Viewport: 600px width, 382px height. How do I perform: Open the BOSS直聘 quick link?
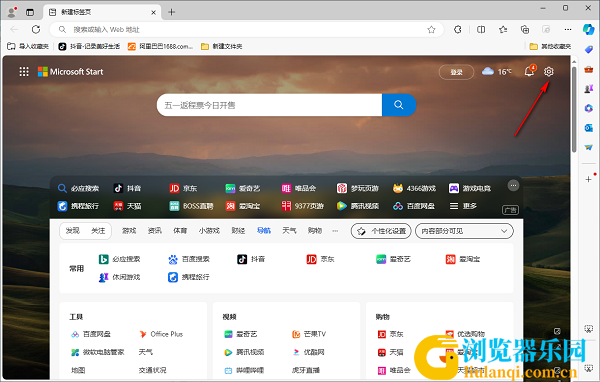click(x=191, y=206)
